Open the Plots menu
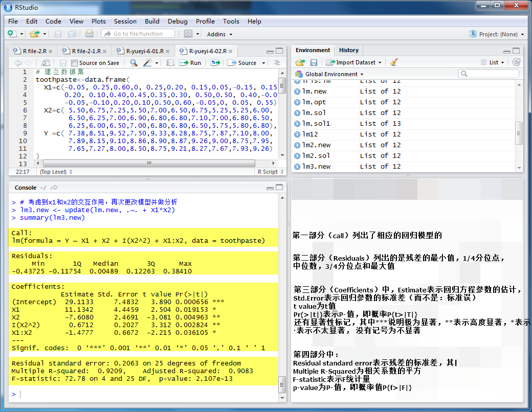Screen dimensions: 532x412 point(98,21)
